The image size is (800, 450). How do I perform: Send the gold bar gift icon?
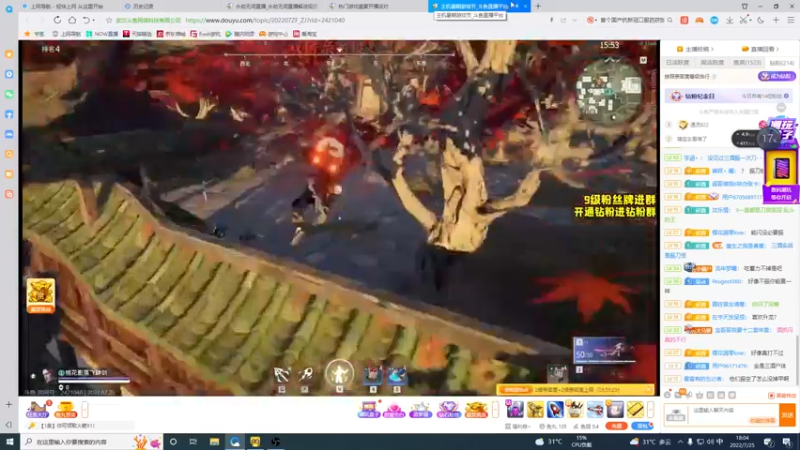point(635,409)
